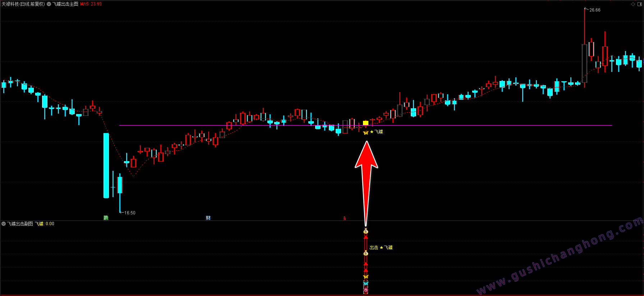Click the gold butterfly icon in sub-chart
The height and width of the screenshot is (296, 644).
(366, 277)
